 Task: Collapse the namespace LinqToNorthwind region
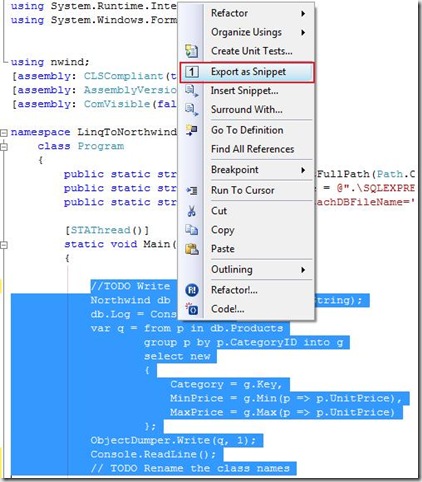click(4, 133)
